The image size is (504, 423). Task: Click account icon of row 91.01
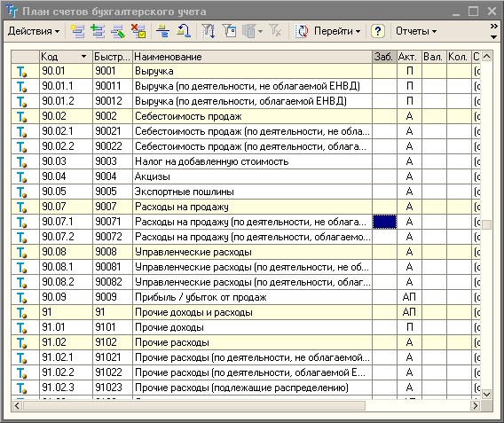(x=21, y=328)
